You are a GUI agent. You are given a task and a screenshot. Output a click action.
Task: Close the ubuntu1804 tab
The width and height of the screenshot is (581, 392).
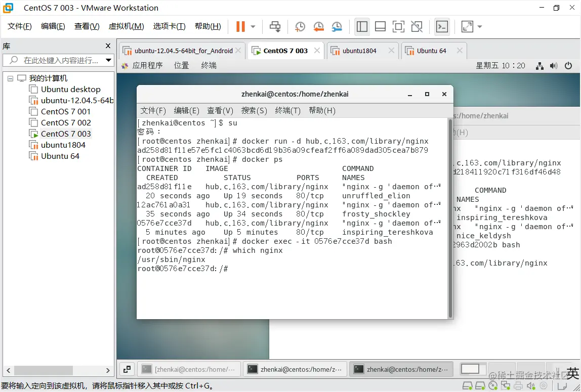(x=391, y=51)
